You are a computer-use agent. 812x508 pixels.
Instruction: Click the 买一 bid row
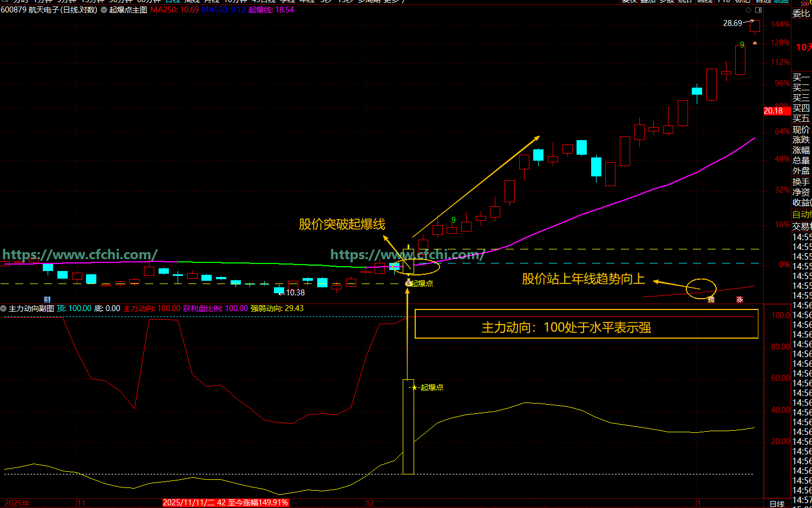click(802, 77)
